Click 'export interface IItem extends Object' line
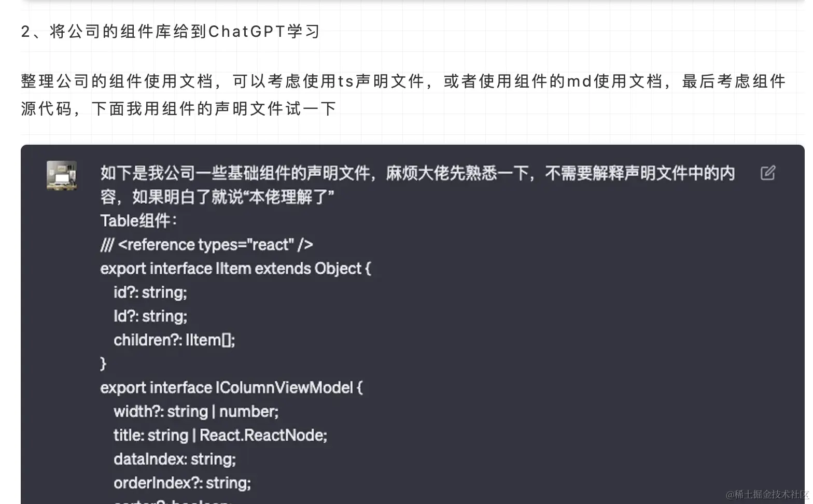 point(235,269)
